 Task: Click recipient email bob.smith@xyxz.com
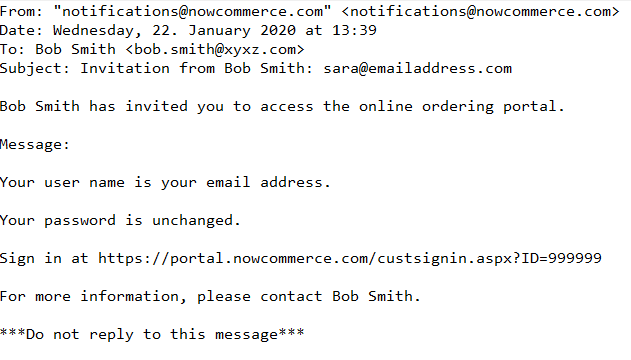point(215,49)
